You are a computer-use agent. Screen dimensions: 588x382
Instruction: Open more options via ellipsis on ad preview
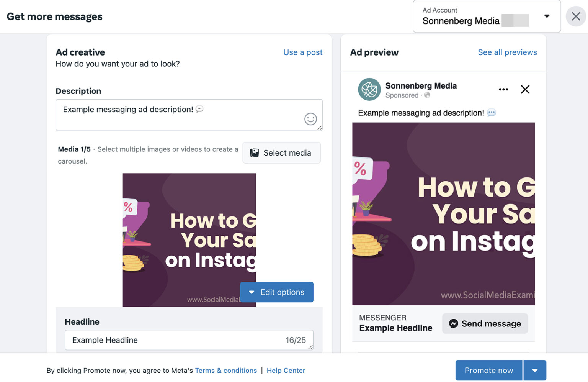click(503, 89)
